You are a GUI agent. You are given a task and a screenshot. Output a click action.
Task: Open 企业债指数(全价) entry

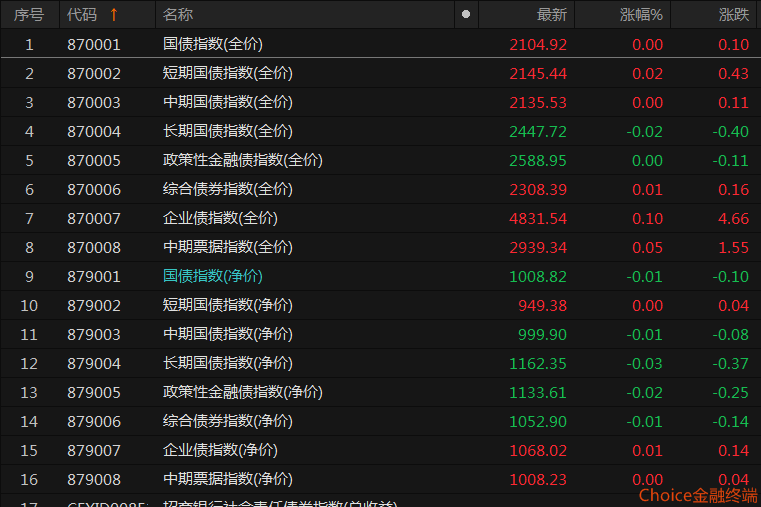pos(220,218)
